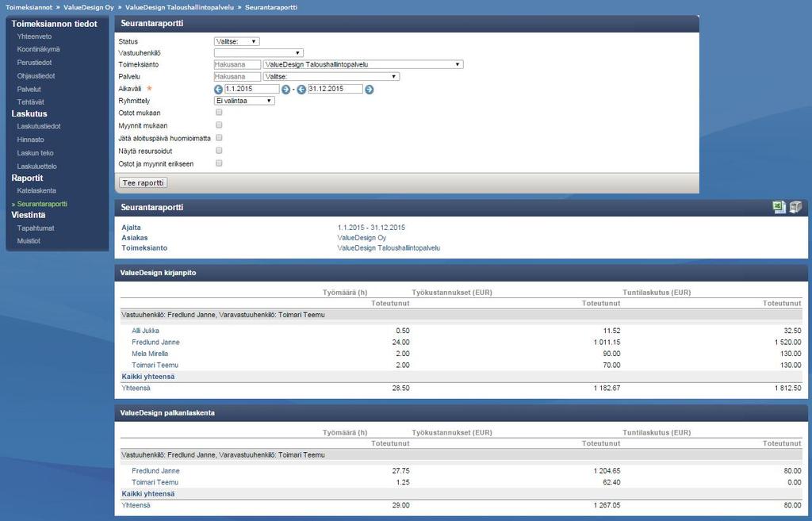Image resolution: width=812 pixels, height=521 pixels.
Task: Open Katelaskenta report
Action: (x=36, y=190)
